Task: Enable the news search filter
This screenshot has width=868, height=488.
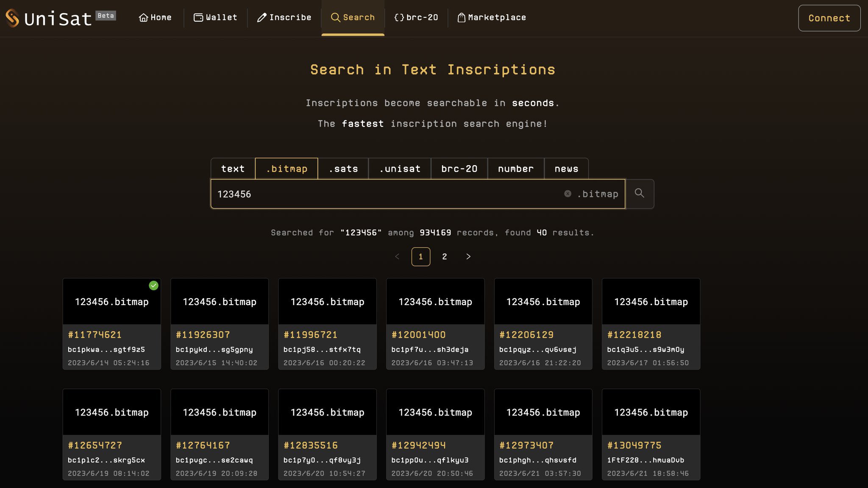Action: [x=566, y=168]
